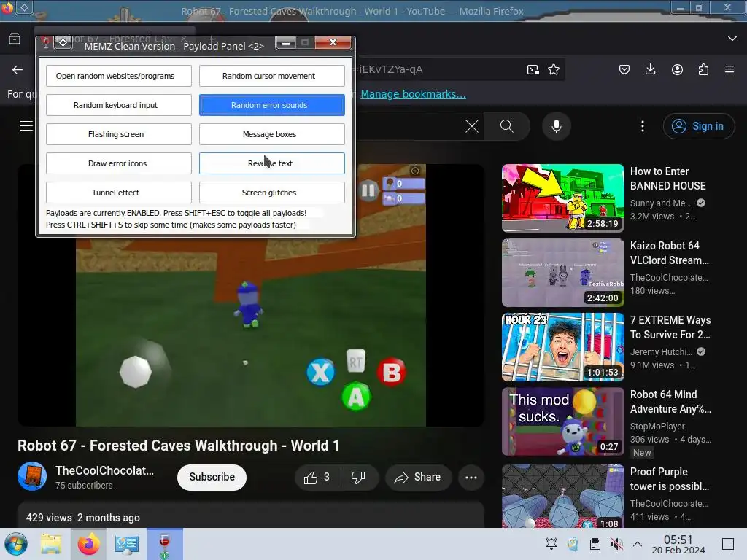
Task: Open the Firefox hamburger application menu
Action: [x=729, y=69]
